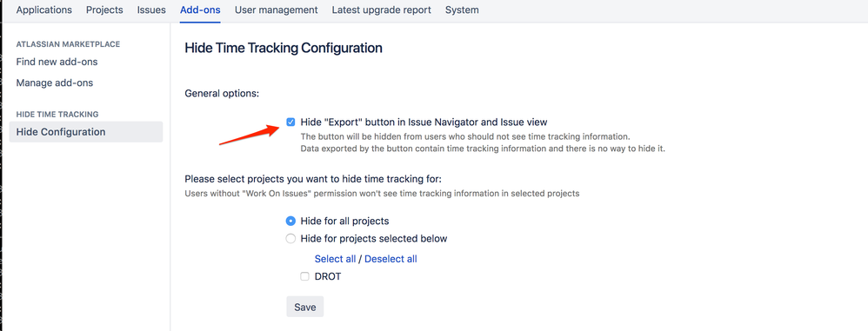Uncheck Hide "Export" button checkbox

pos(290,122)
